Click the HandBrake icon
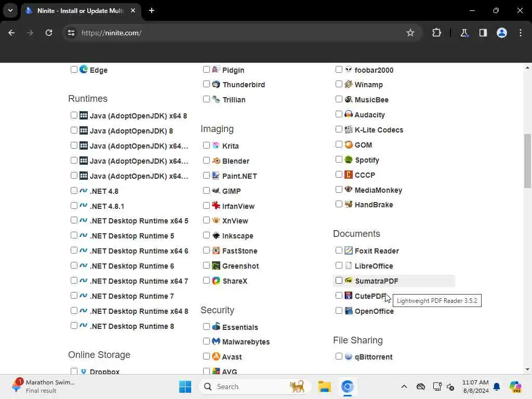The image size is (532, 399). pos(349,204)
